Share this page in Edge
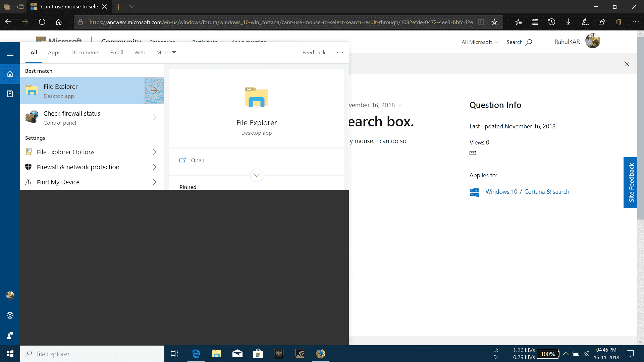Viewport: 644px width, 362px height. tap(602, 22)
